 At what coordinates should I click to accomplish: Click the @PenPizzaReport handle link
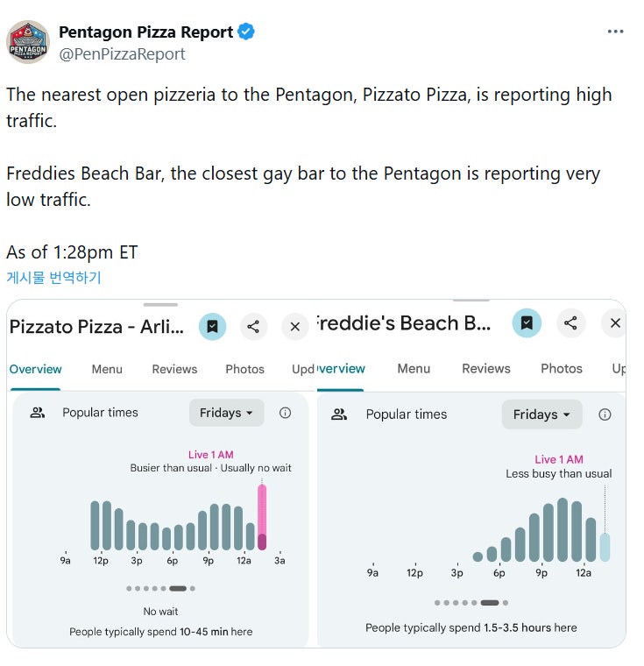coord(122,53)
